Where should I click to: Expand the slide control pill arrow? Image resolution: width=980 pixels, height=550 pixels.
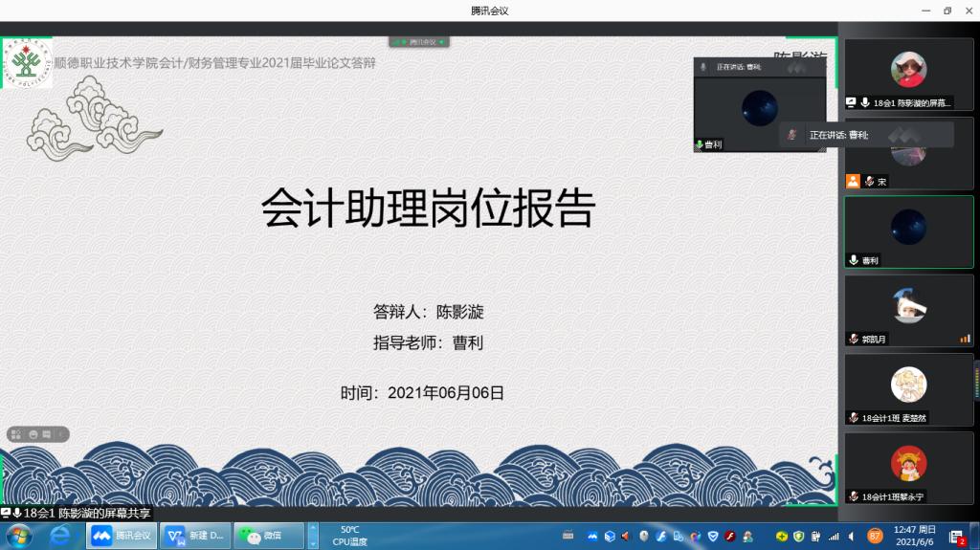point(62,434)
